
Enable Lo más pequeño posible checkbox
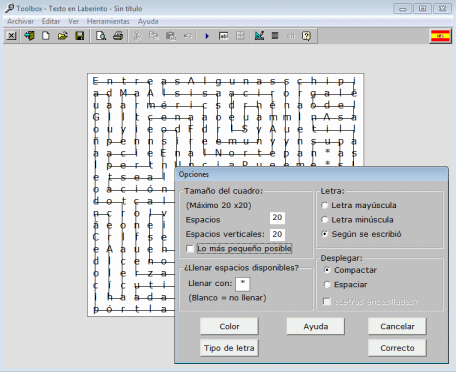pos(190,249)
